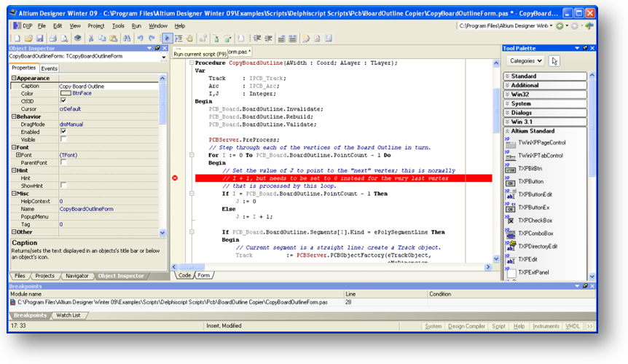This screenshot has height=364, width=628.
Task: Click the Find binoculars icon
Action: coord(127,39)
